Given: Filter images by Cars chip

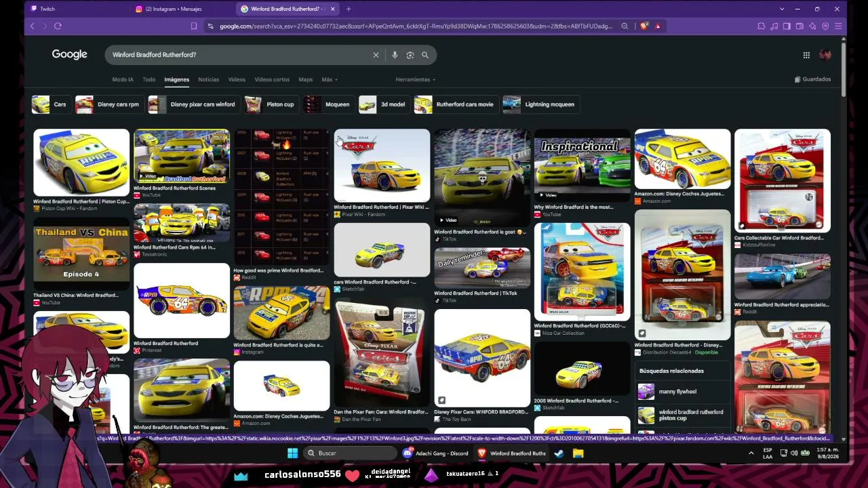Looking at the screenshot, I should pyautogui.click(x=50, y=104).
